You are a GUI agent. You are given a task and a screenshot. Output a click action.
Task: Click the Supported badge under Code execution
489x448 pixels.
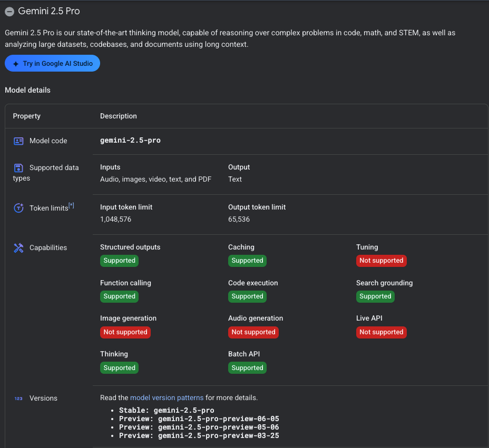coord(247,296)
